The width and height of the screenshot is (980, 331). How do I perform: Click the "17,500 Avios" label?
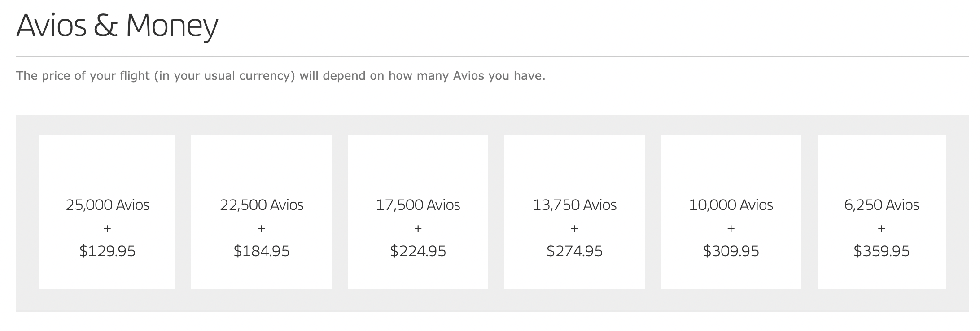coord(418,205)
